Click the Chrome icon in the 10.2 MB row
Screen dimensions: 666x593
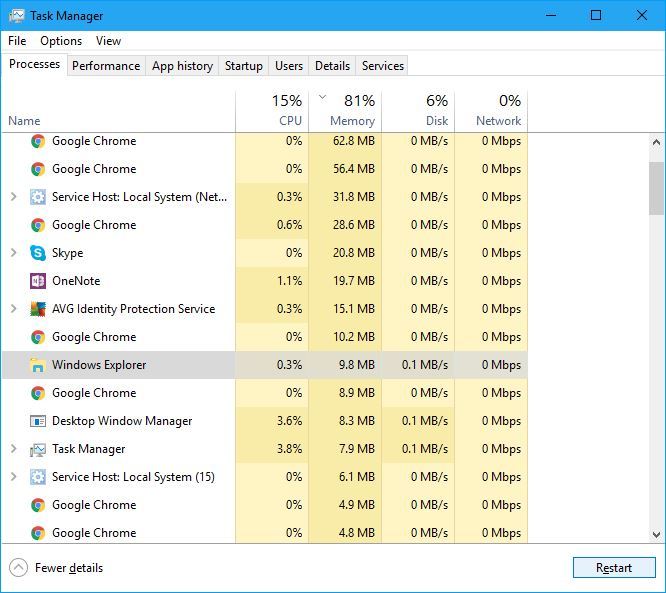38,337
